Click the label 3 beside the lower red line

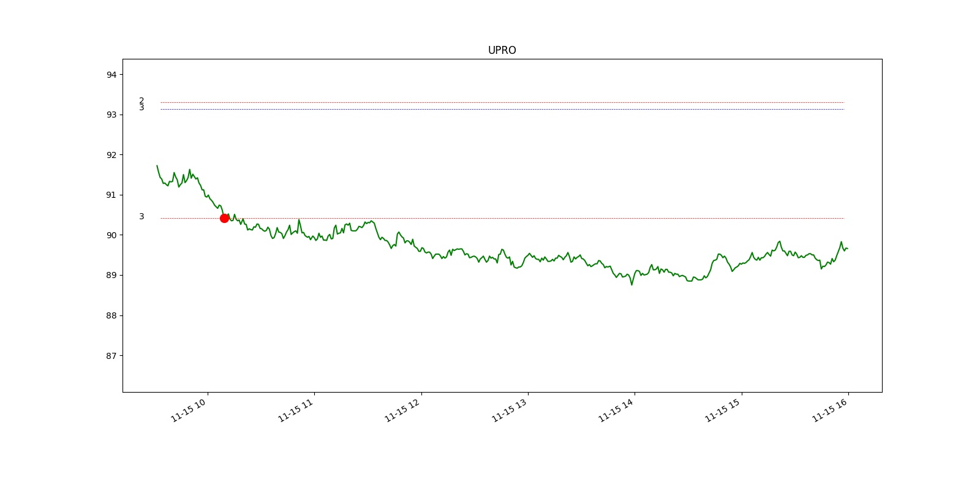[141, 216]
